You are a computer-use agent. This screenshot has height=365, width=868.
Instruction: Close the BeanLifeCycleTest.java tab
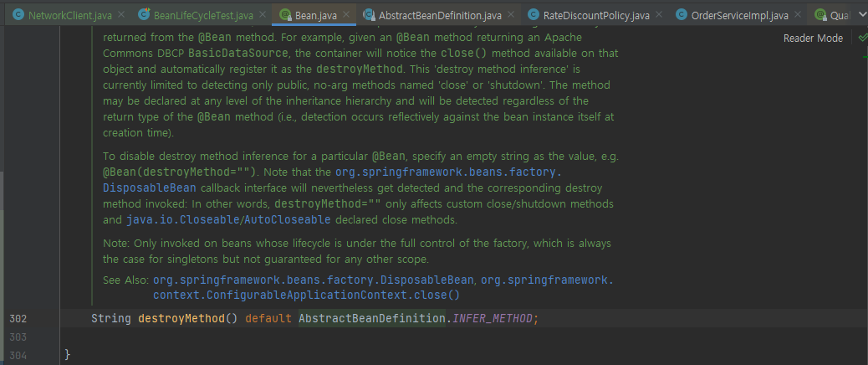263,15
